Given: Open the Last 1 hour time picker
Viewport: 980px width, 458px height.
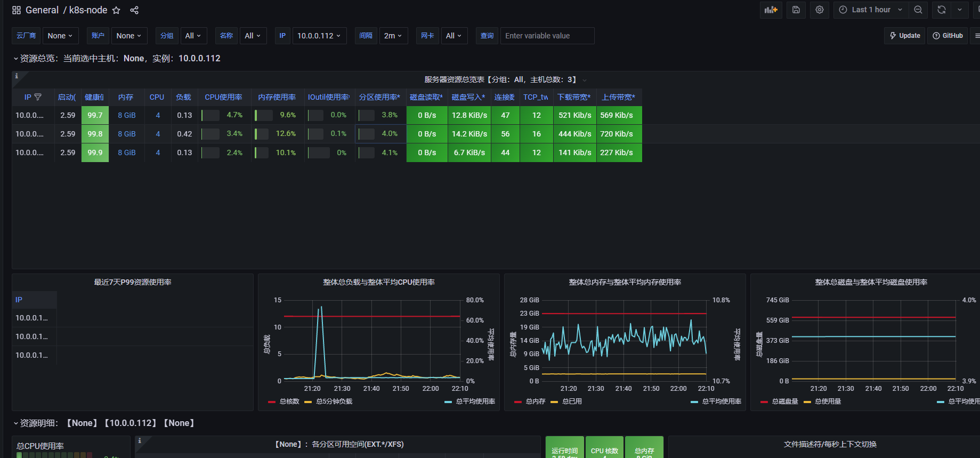Looking at the screenshot, I should [x=871, y=10].
